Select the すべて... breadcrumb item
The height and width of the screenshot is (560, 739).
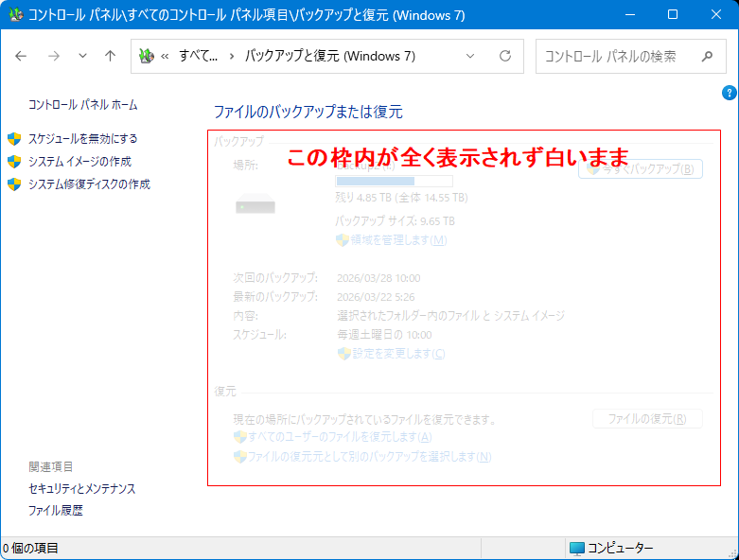(x=198, y=56)
